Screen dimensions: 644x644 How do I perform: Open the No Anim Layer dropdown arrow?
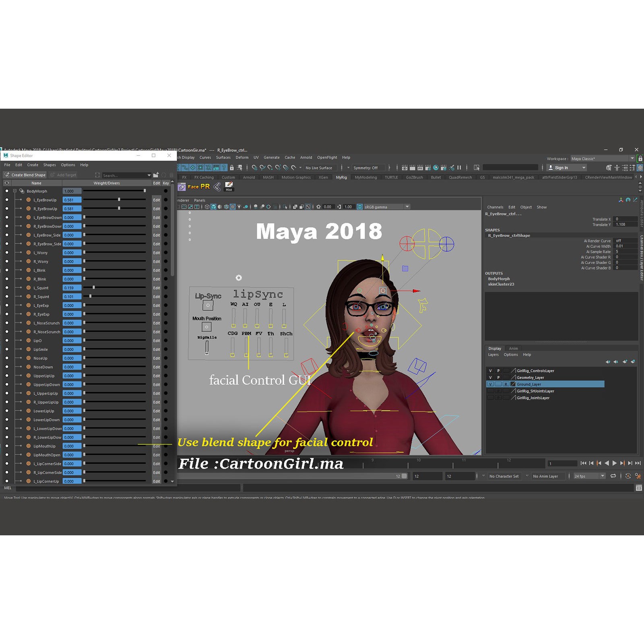[527, 476]
